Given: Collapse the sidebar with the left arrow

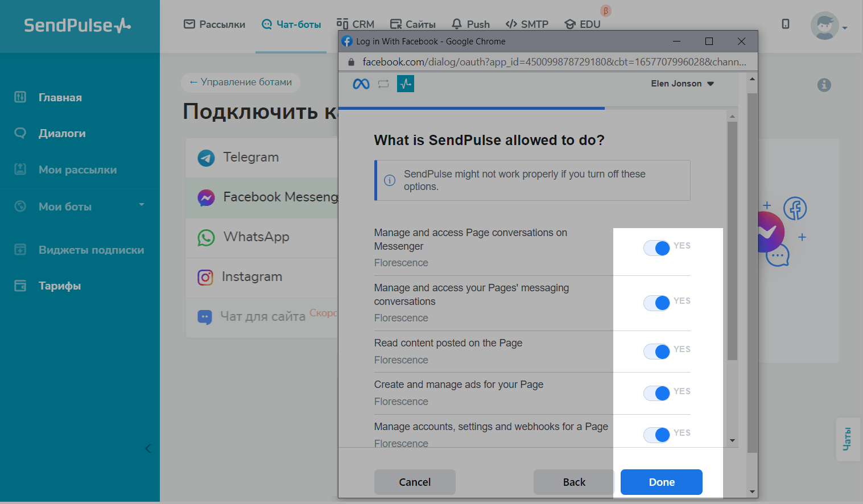Looking at the screenshot, I should (148, 448).
